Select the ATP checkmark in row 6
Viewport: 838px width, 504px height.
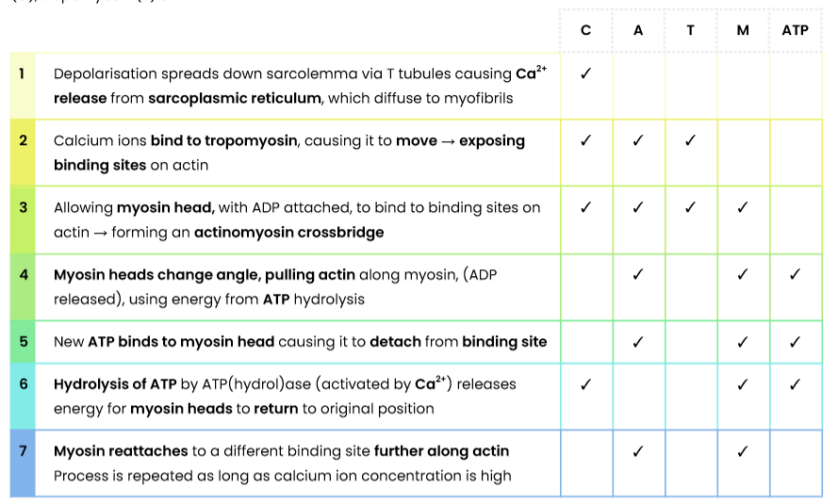(795, 383)
